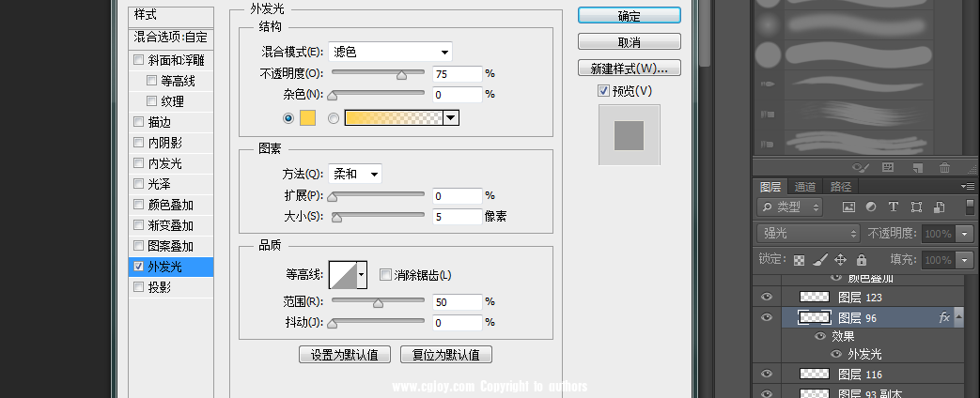This screenshot has width=980, height=398.
Task: Click the lock all padlock icon
Action: point(862,260)
